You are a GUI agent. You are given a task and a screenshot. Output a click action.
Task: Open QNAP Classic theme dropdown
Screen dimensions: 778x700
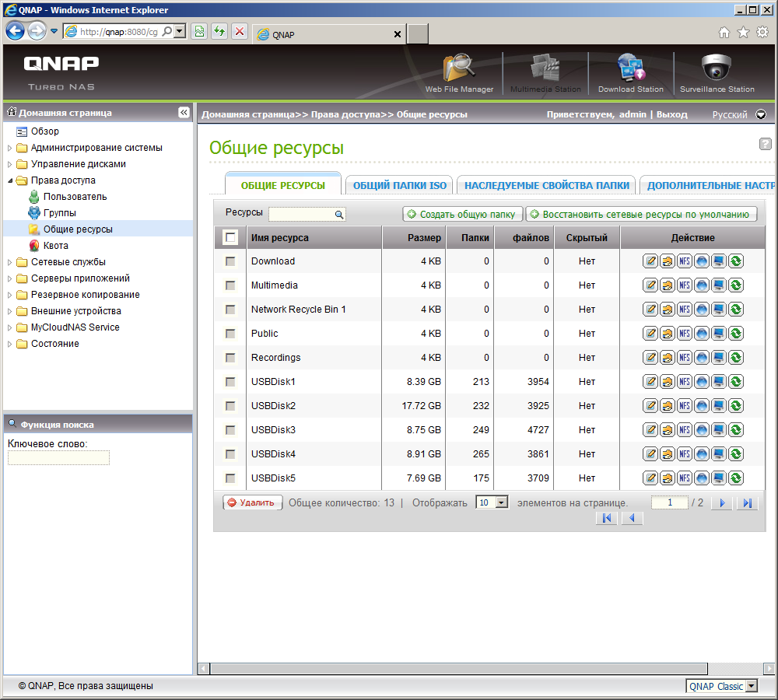coord(722,686)
